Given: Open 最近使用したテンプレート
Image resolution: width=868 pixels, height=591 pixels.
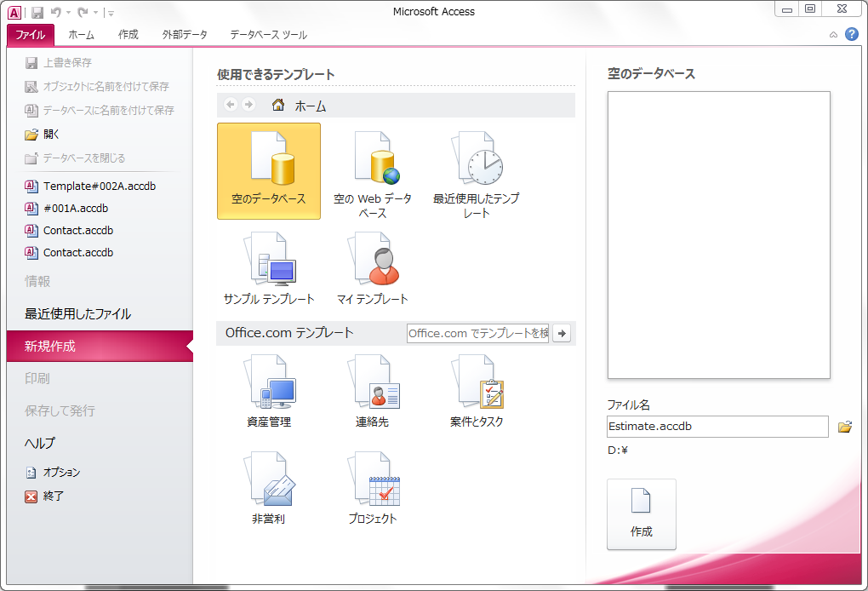Looking at the screenshot, I should click(x=476, y=175).
